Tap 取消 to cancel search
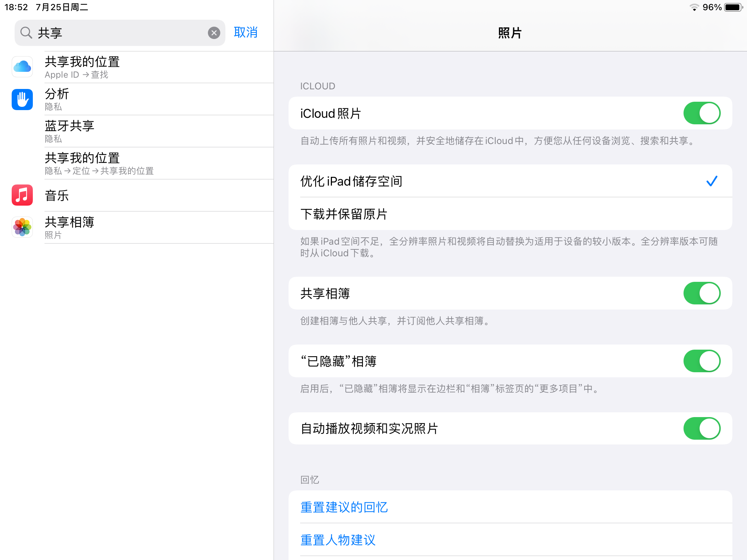 pyautogui.click(x=246, y=32)
